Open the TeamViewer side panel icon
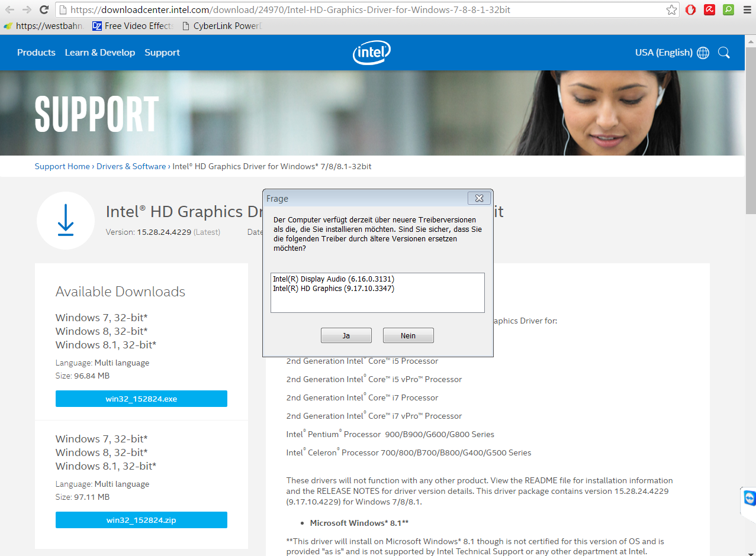The image size is (756, 556). point(749,499)
